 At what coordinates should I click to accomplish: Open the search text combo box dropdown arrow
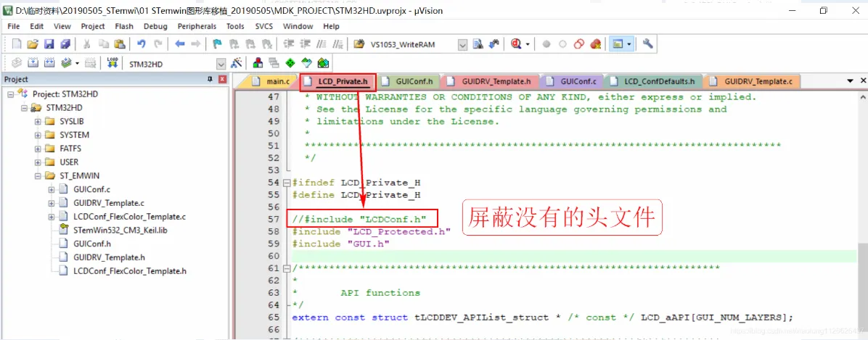(x=463, y=44)
